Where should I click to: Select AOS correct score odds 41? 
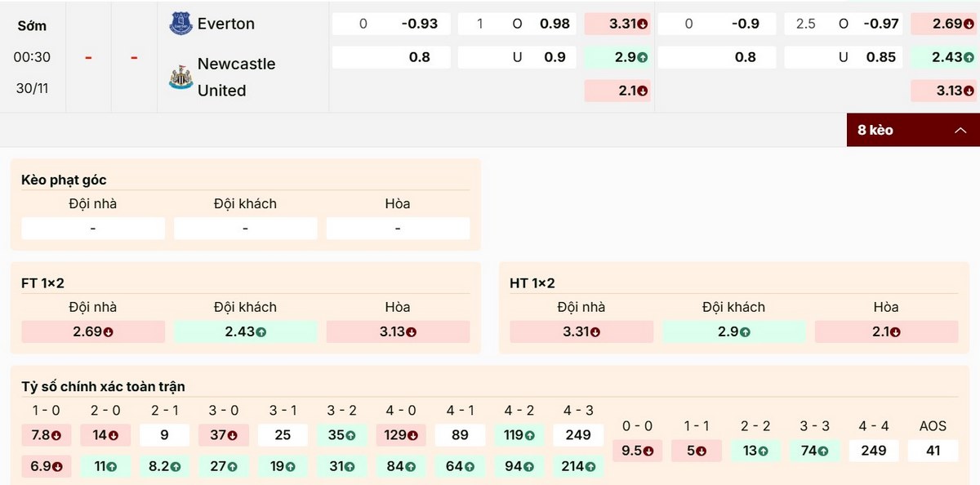coord(933,450)
